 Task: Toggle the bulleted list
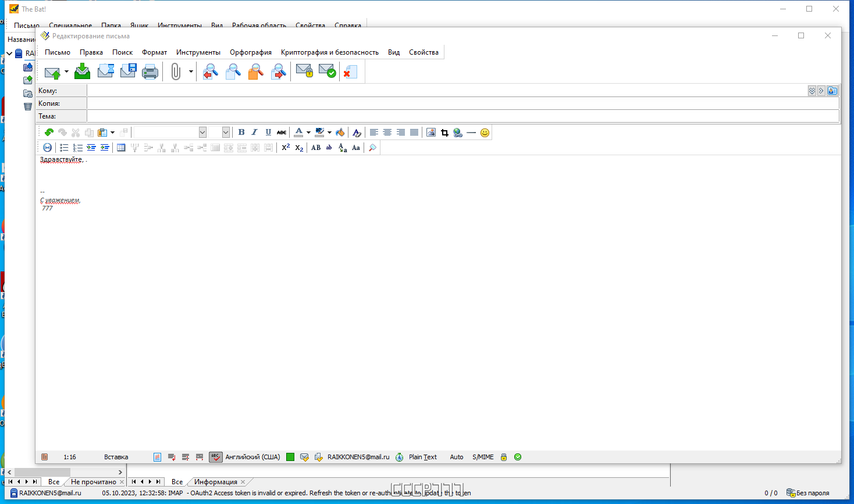(x=64, y=148)
